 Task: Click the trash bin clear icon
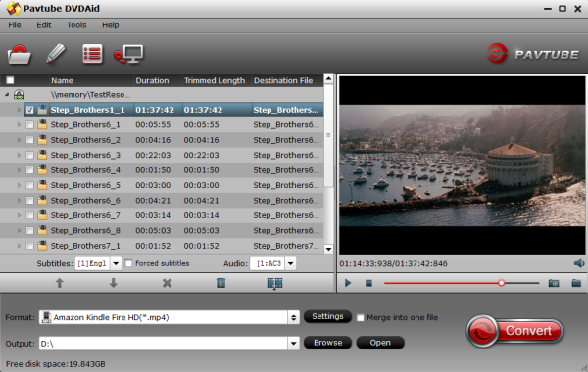(220, 283)
